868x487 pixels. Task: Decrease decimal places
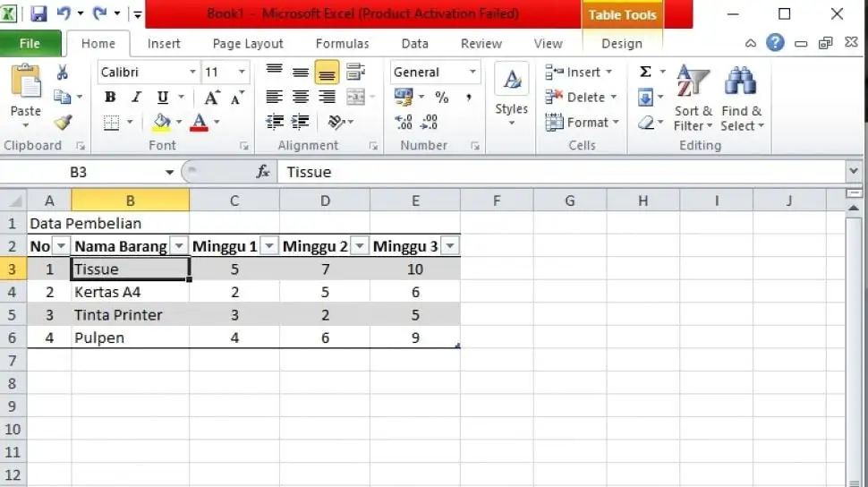tap(429, 123)
